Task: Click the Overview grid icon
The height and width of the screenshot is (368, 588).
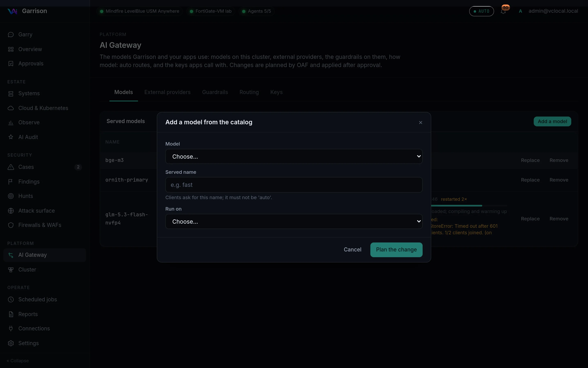Action: point(11,49)
